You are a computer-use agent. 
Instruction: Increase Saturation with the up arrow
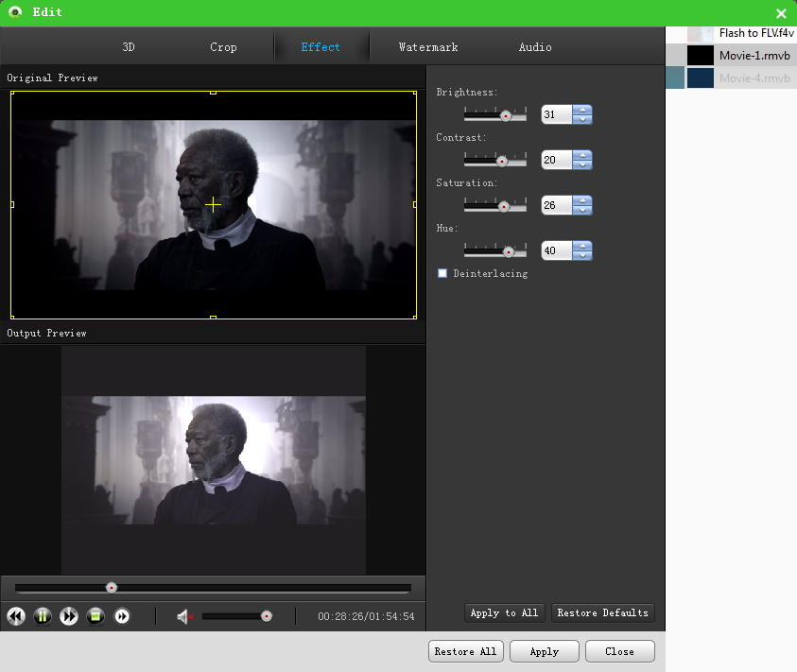click(x=582, y=199)
